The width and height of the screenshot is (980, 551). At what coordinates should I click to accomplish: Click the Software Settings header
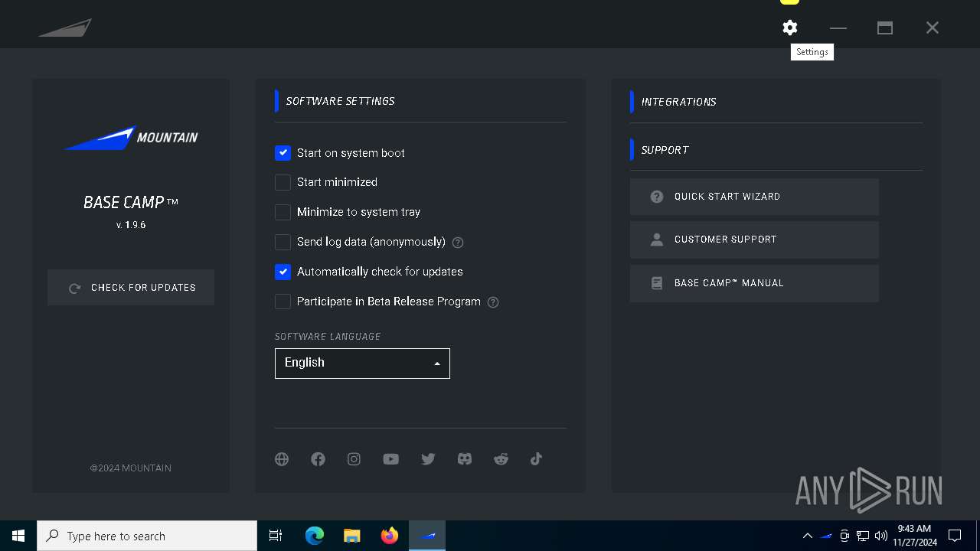[340, 101]
